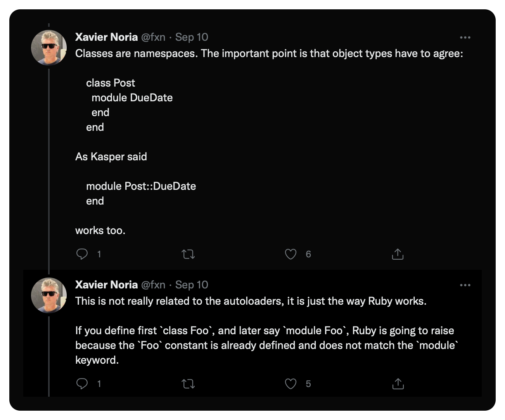Viewport: 505px width, 420px height.
Task: Open Xavier Noria's avatar on first tweet
Action: pos(49,47)
